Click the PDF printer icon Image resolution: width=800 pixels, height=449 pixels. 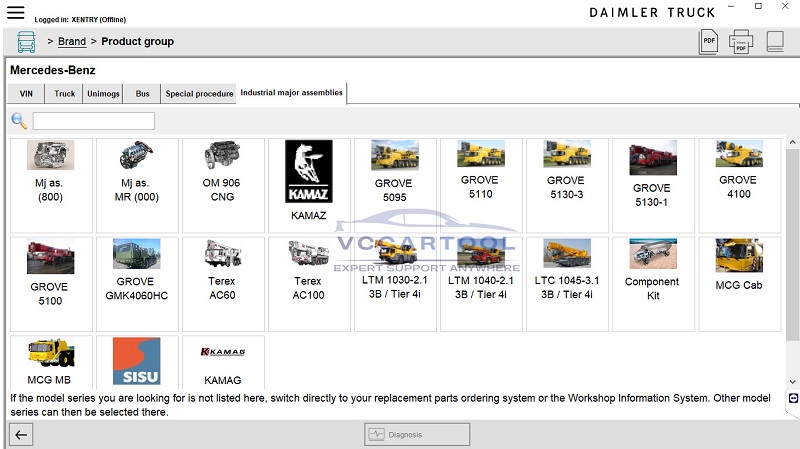[740, 42]
